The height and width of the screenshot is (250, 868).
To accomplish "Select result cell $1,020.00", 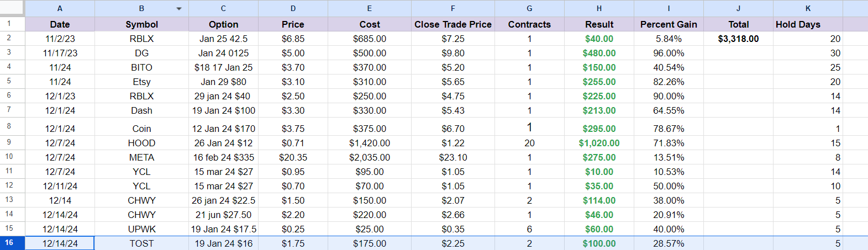I will (x=599, y=143).
